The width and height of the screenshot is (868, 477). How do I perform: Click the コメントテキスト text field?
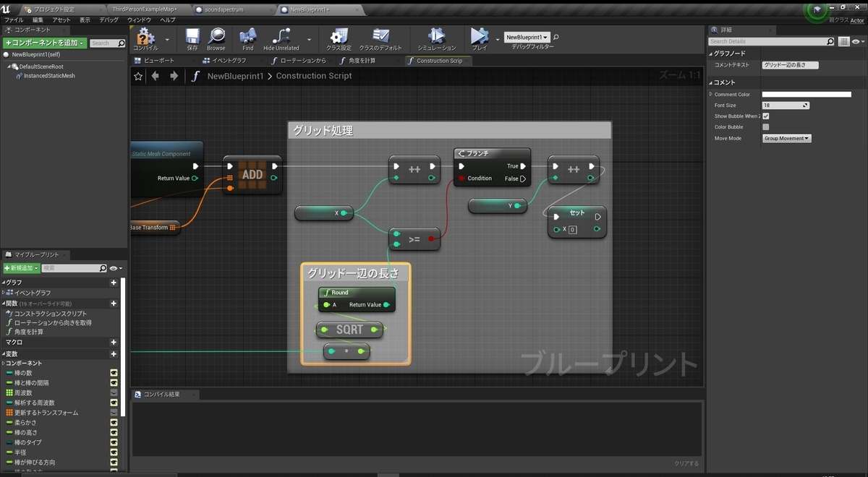pyautogui.click(x=790, y=65)
